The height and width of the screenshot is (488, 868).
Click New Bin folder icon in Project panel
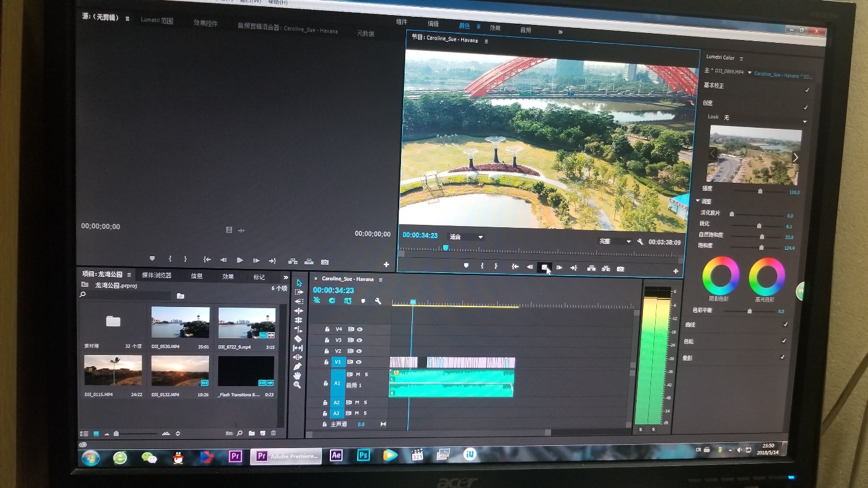tap(252, 433)
